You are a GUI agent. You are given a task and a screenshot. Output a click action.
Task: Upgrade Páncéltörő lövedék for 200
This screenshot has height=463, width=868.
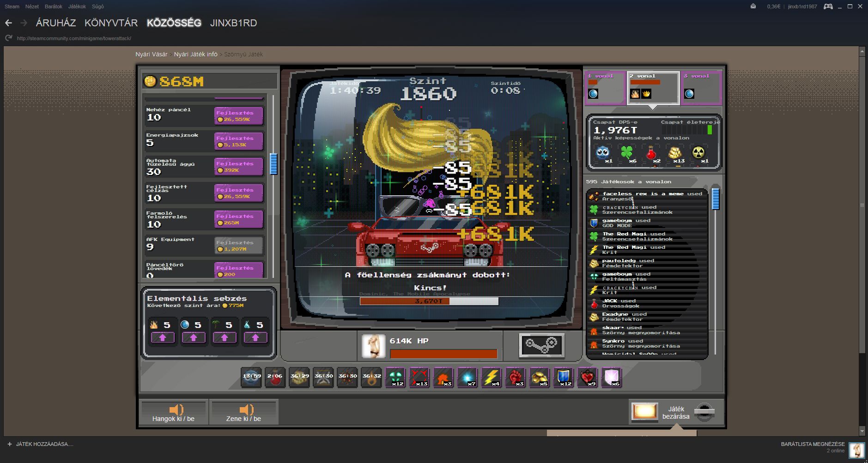point(239,270)
